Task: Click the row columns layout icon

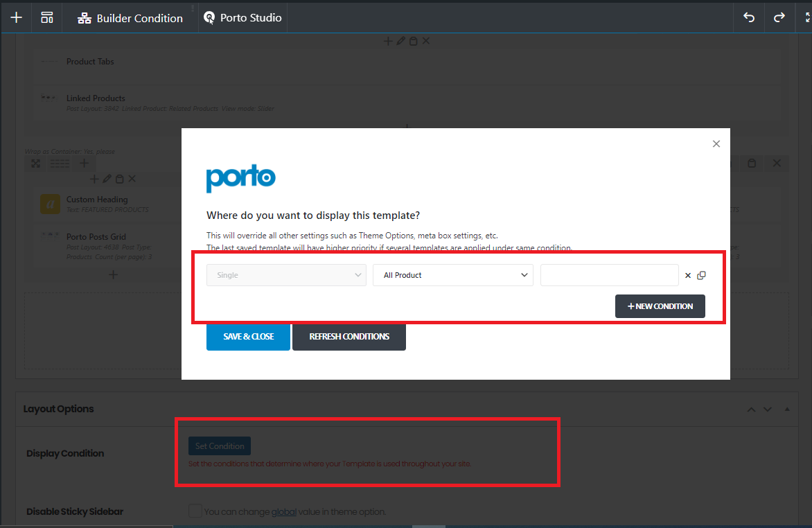Action: (60, 164)
